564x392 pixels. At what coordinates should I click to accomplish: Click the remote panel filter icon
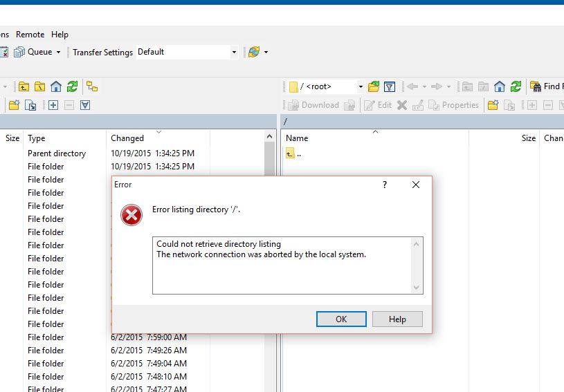pos(390,86)
